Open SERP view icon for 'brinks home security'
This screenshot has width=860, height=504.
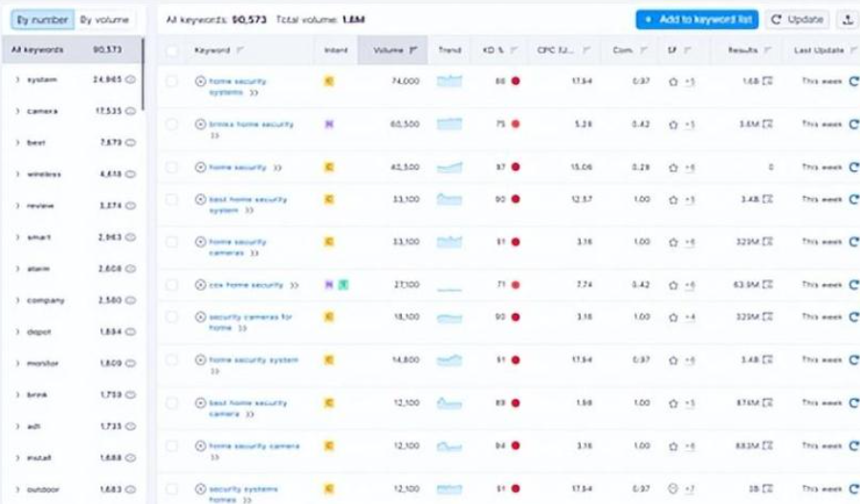pos(767,124)
